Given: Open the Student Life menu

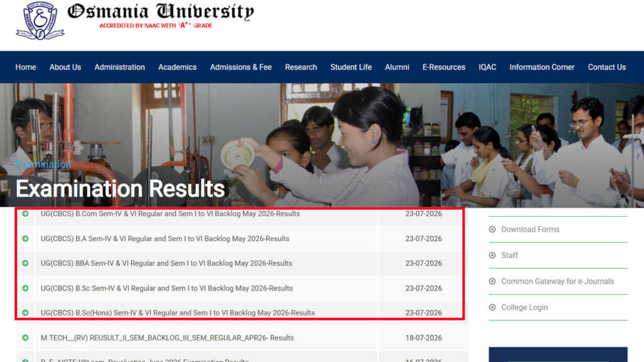Looking at the screenshot, I should 351,67.
